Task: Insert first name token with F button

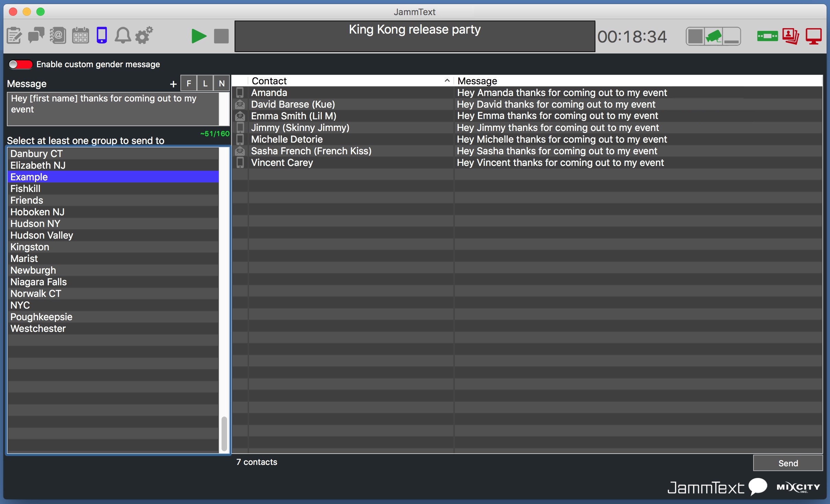Action: click(x=189, y=83)
